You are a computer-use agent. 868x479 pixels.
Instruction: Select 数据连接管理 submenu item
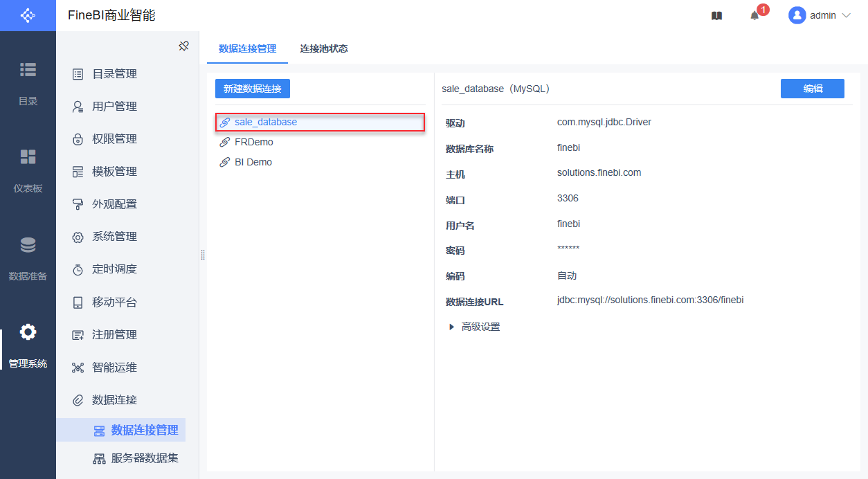(121, 430)
